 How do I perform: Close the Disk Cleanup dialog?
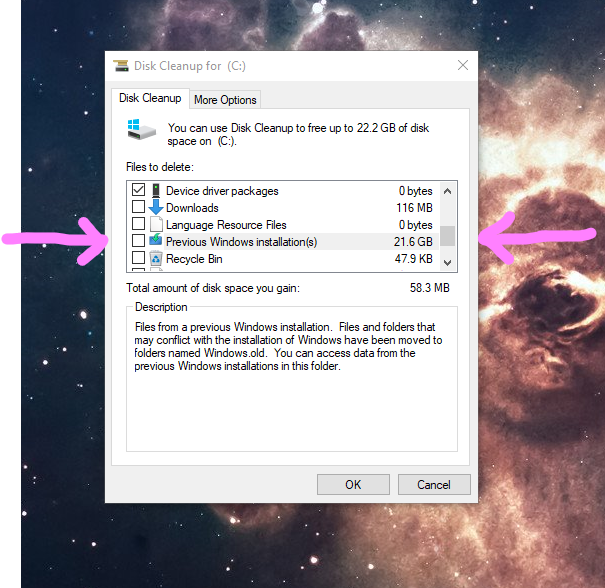463,65
